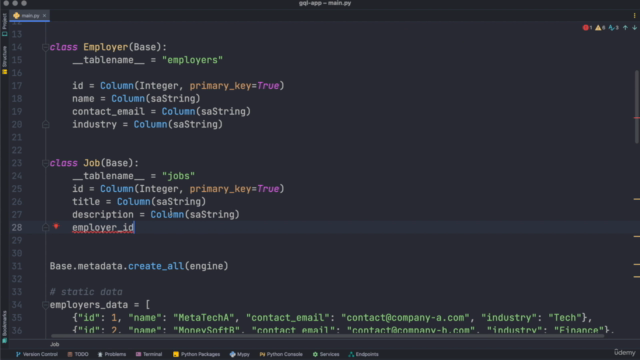
Task: Click the contact_email column definition
Action: coord(161,111)
